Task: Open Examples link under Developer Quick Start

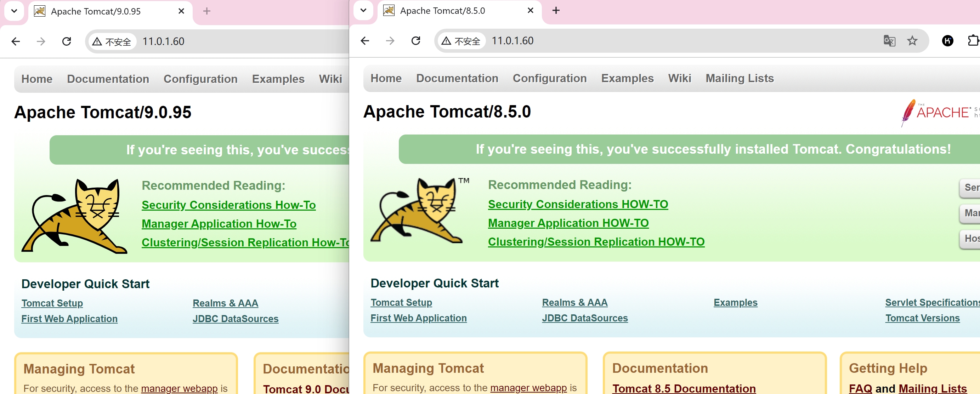Action: pyautogui.click(x=735, y=302)
